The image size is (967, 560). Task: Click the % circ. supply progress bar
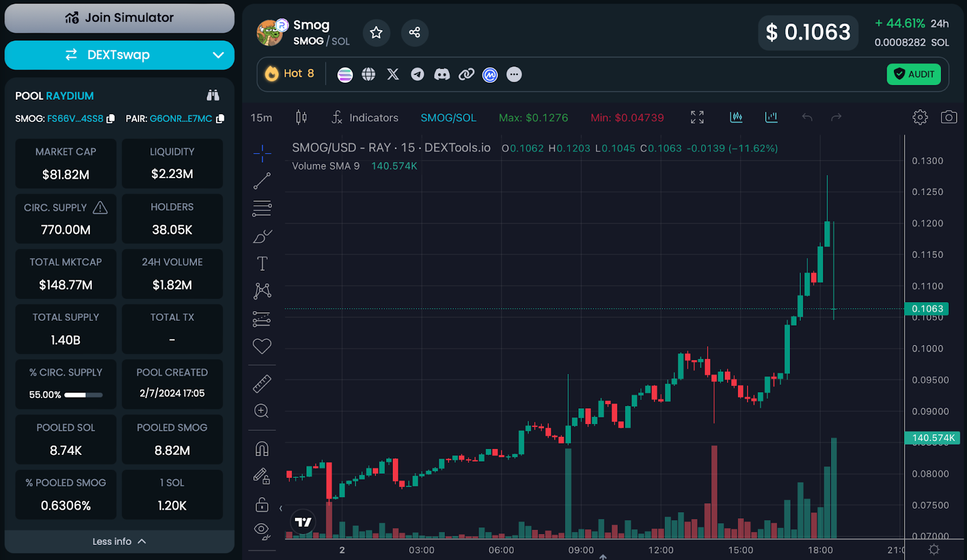point(83,395)
